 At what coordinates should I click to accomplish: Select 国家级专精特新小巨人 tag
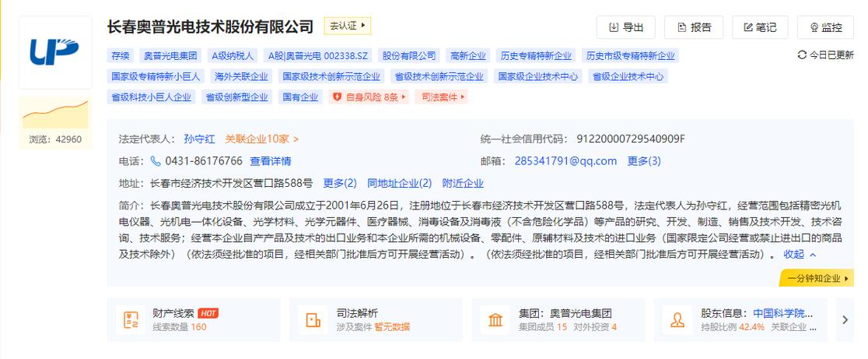pos(156,76)
